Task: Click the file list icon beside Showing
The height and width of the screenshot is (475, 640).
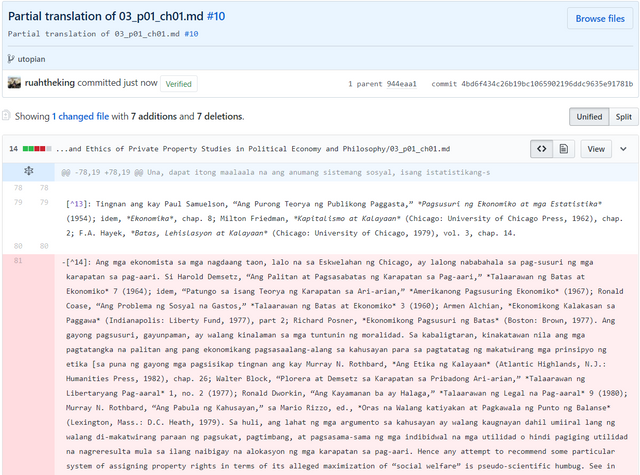Action: pyautogui.click(x=6, y=116)
